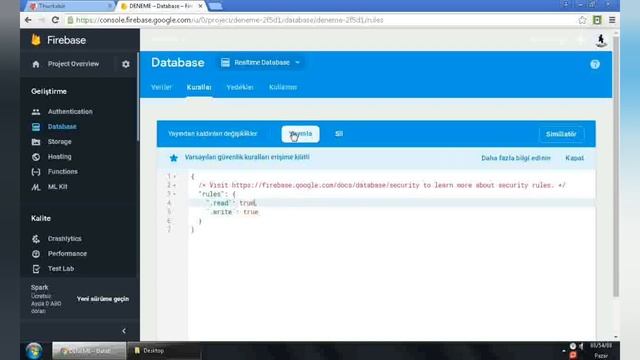This screenshot has height=360, width=640.
Task: Click DENEME Chrome taskbar button
Action: tap(89, 351)
